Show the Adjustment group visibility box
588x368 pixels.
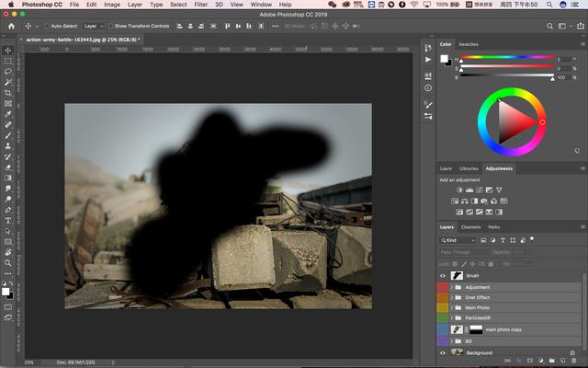point(443,287)
